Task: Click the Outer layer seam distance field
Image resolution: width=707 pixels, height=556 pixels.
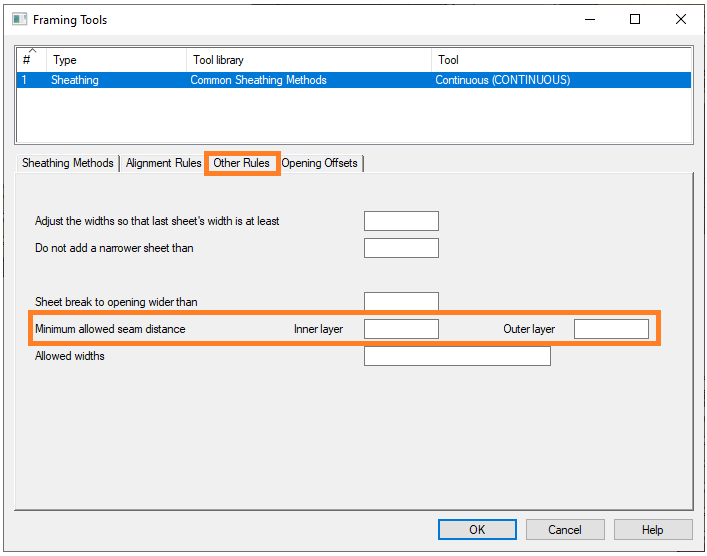Action: coord(611,329)
